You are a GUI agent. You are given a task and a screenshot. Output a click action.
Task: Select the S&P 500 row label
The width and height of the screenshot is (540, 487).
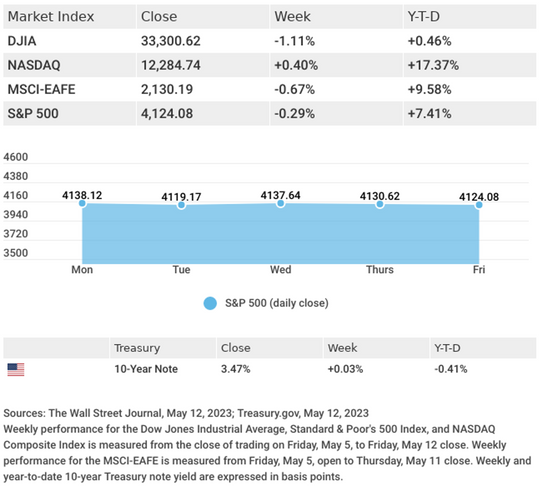(x=33, y=114)
